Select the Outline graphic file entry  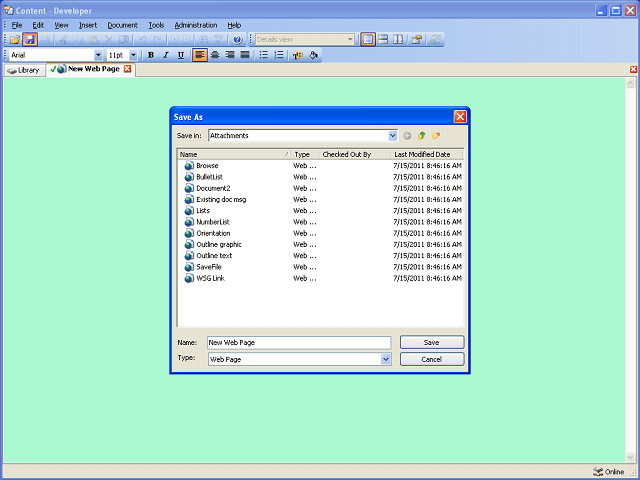coord(219,244)
